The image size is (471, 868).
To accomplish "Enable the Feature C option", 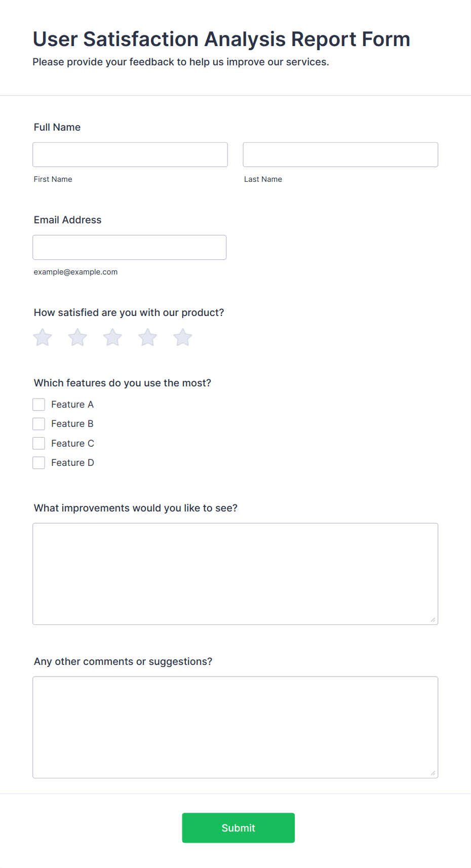I will click(39, 444).
